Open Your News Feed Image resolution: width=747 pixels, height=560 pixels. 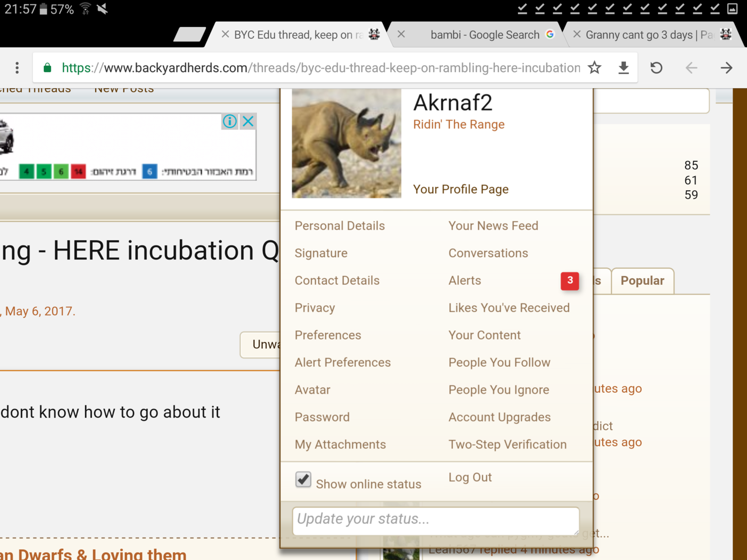494,226
